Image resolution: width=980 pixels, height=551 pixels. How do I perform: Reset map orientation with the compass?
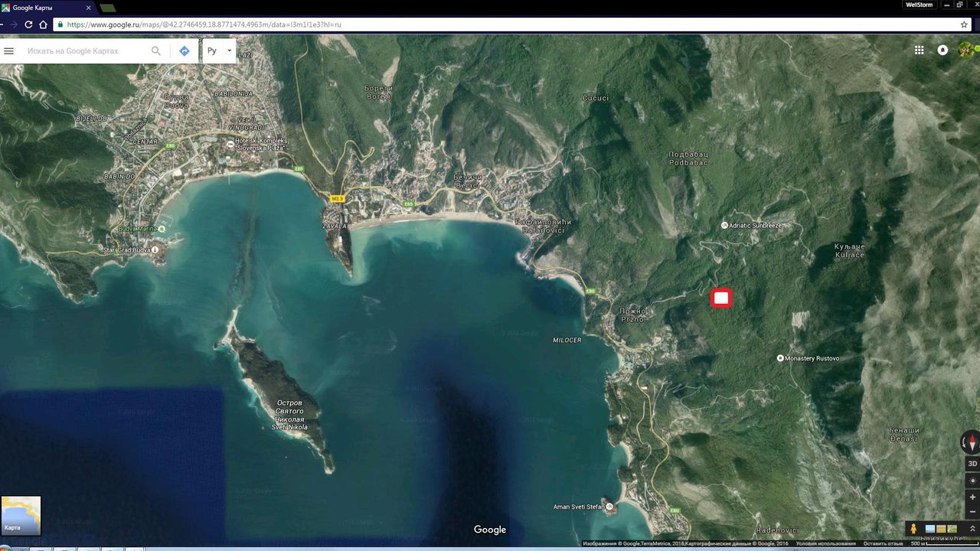point(971,442)
